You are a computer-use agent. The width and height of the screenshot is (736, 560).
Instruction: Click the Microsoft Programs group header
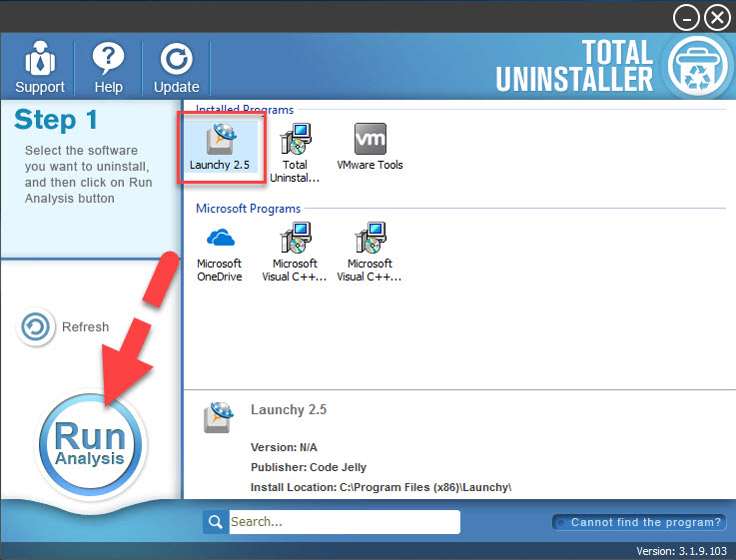point(249,209)
